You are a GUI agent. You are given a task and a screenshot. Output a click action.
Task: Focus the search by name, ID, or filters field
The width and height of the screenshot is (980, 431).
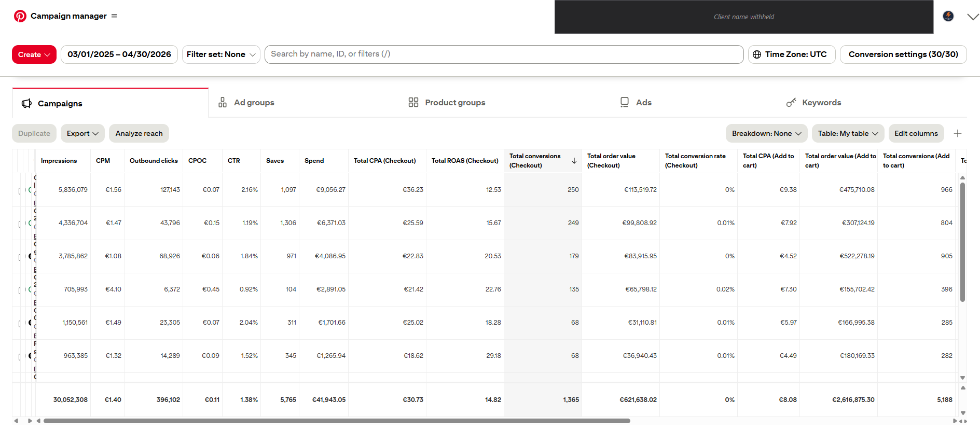click(x=504, y=54)
